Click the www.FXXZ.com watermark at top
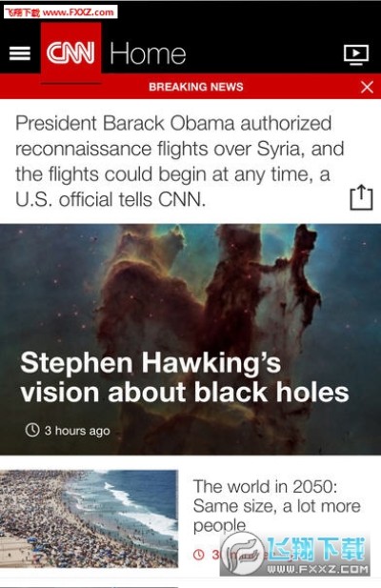 pyautogui.click(x=61, y=12)
